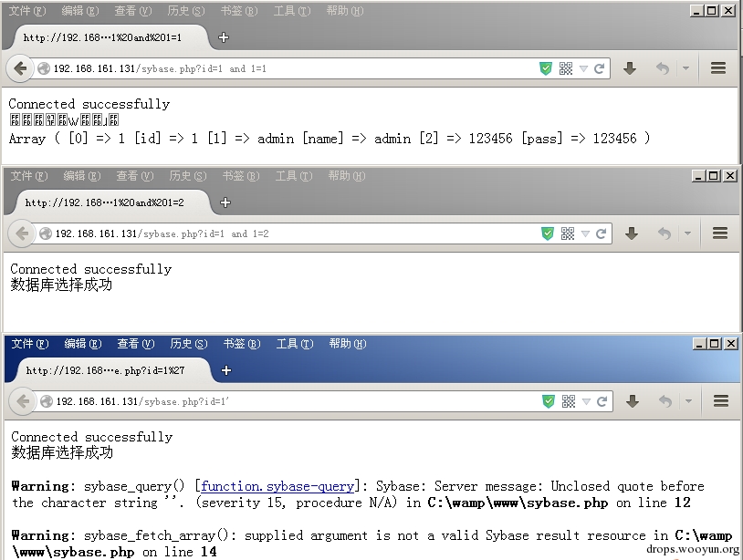The width and height of the screenshot is (743, 560).
Task: Expand undo dropdown arrow in top window toolbar
Action: pos(685,68)
